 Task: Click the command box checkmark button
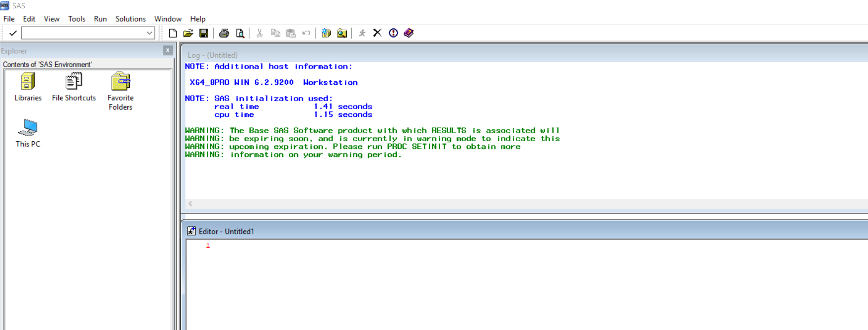pyautogui.click(x=13, y=33)
